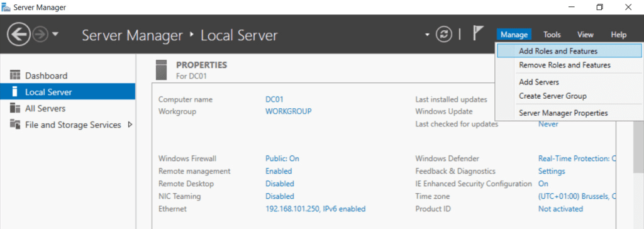Click the back navigation arrow icon
The width and height of the screenshot is (644, 229).
tap(18, 35)
